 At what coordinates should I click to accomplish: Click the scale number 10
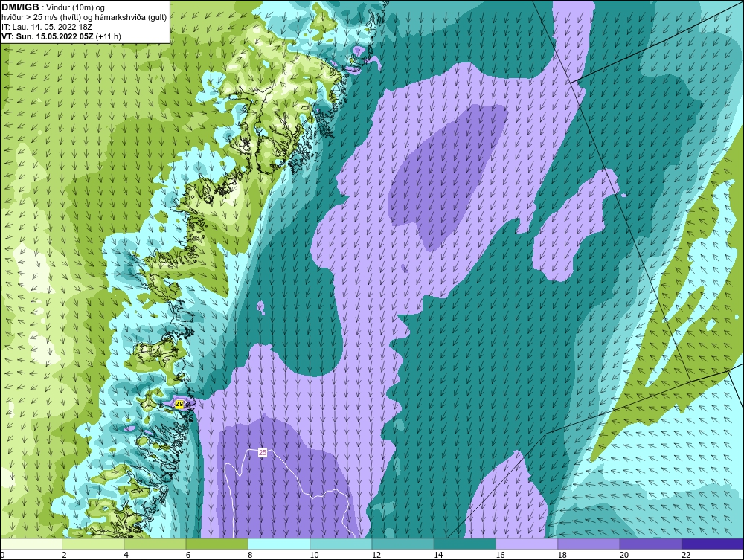(314, 556)
